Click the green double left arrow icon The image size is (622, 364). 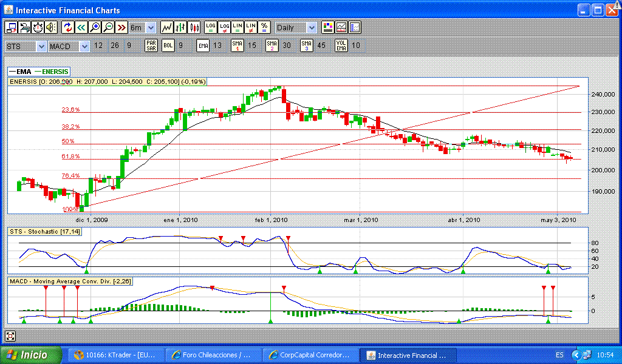tap(81, 27)
